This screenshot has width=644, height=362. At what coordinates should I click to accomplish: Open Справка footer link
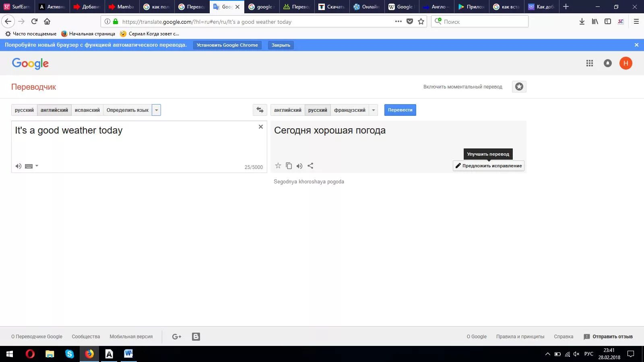point(563,337)
